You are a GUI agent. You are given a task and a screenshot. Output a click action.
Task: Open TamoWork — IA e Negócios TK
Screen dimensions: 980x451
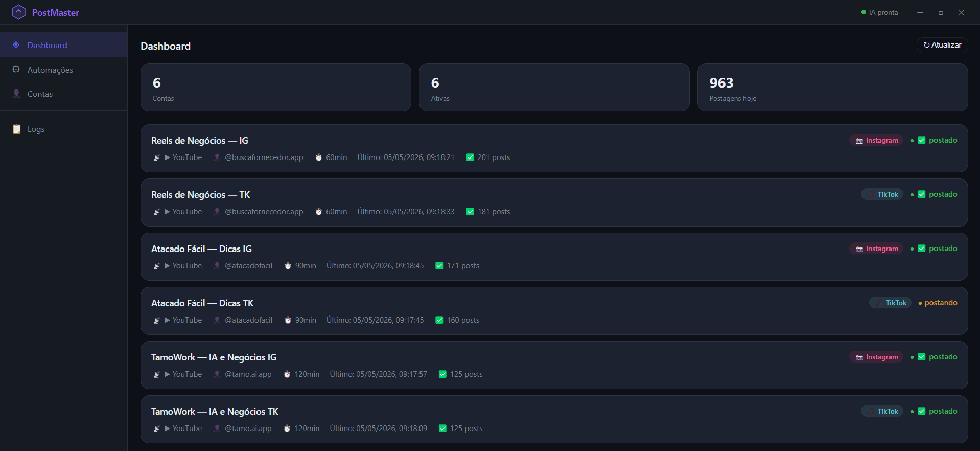click(554, 419)
